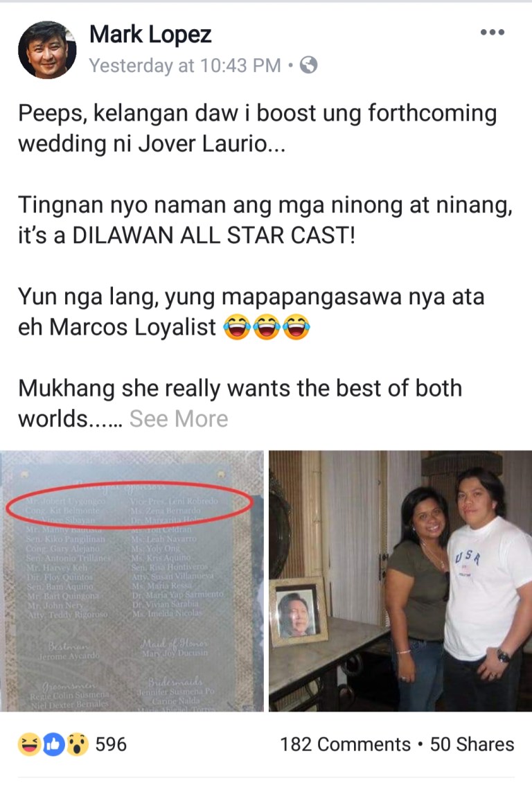This screenshot has height=792, width=532.
Task: Open the Mark Lopez profile name link
Action: point(150,35)
